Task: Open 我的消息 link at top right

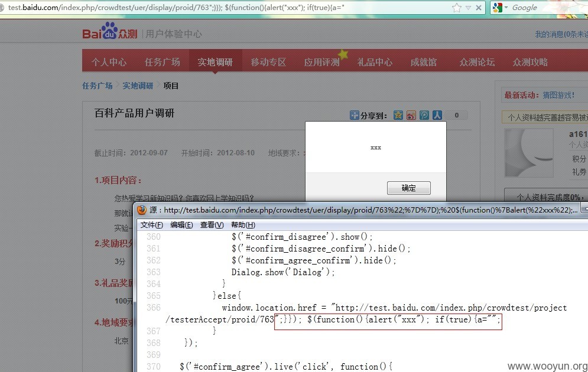Action: 561,34
